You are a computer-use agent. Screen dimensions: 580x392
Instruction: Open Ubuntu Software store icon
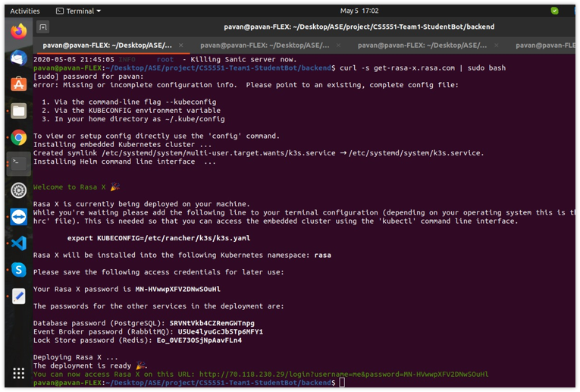tap(18, 84)
